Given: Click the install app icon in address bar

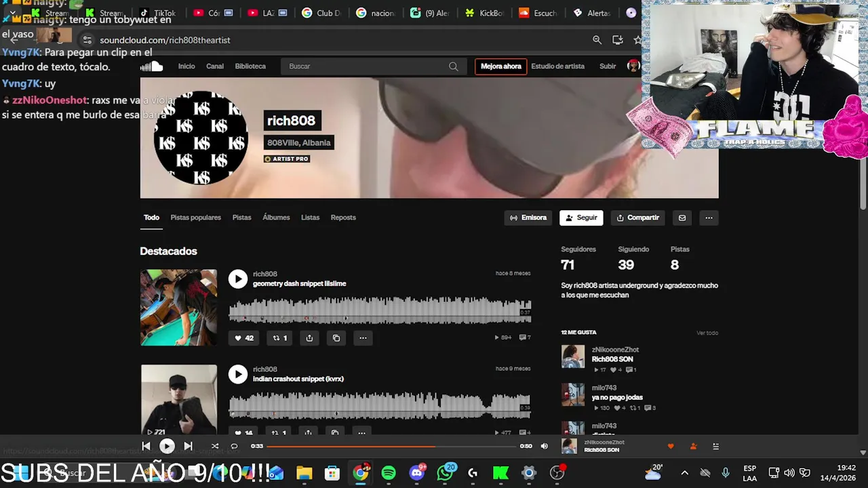Looking at the screenshot, I should (x=617, y=40).
